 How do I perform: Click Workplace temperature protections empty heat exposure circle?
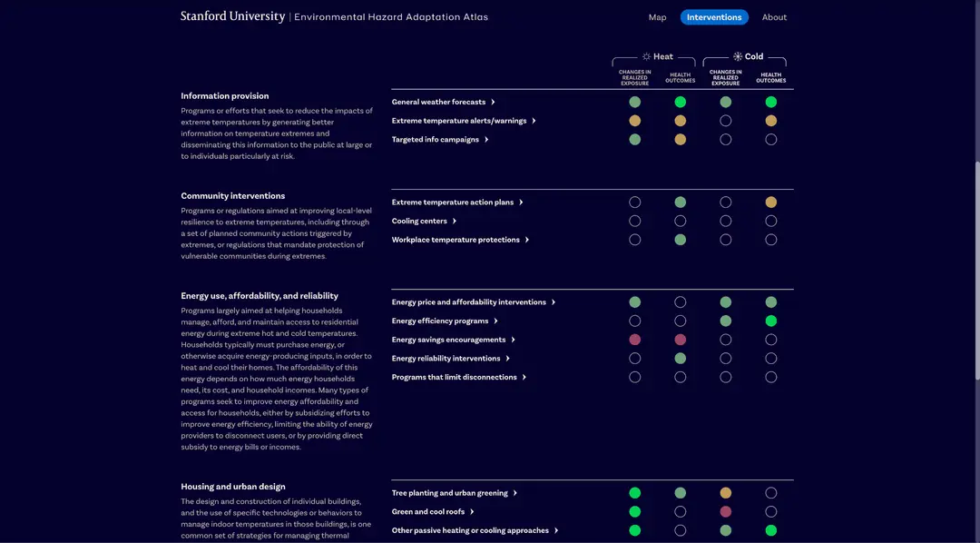634,240
